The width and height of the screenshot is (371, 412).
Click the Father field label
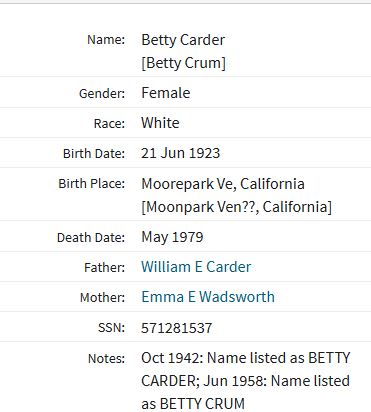[x=105, y=268]
